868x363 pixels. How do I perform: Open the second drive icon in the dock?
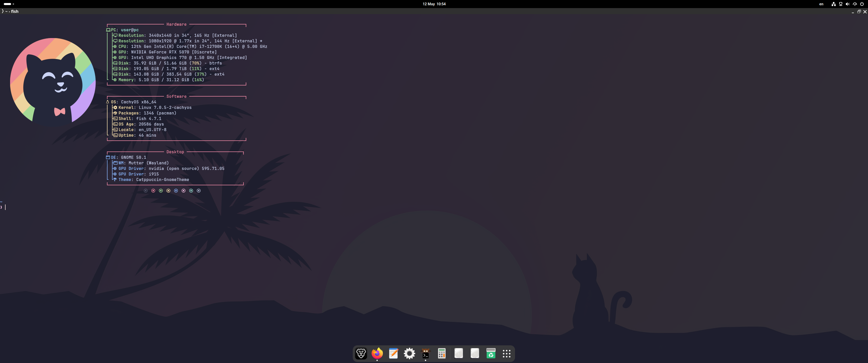coord(475,353)
